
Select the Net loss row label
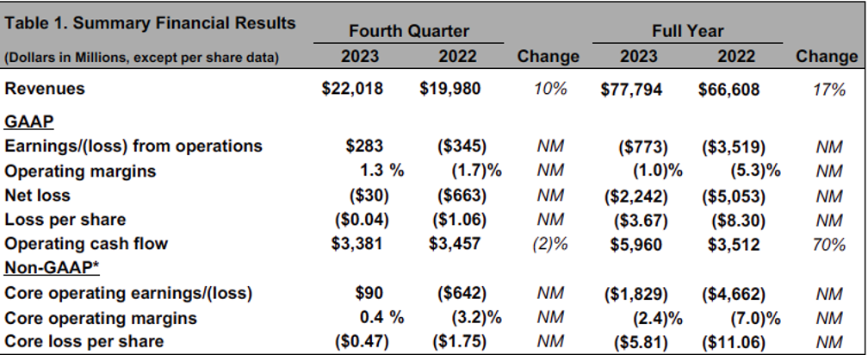(x=39, y=195)
